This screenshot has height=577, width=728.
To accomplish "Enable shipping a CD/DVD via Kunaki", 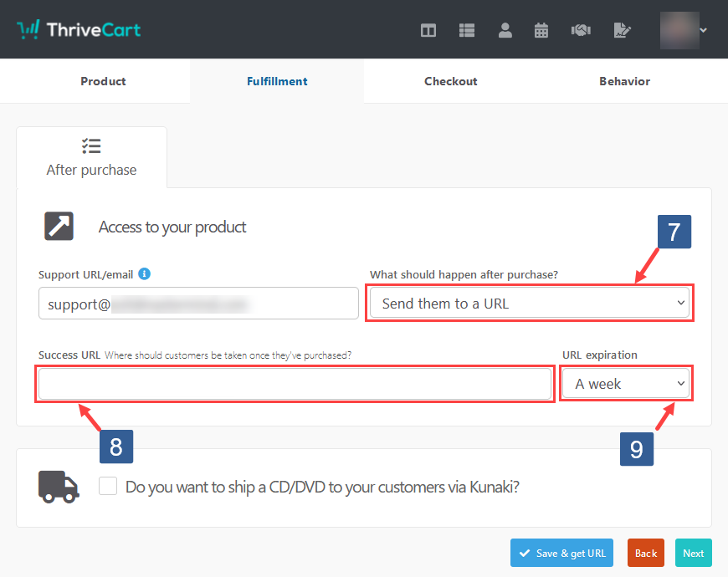I will [108, 486].
